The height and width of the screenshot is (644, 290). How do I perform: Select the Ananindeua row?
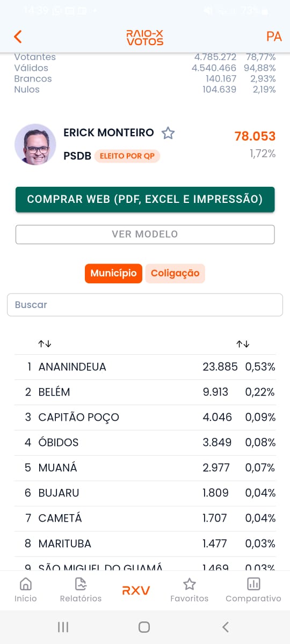pos(145,367)
